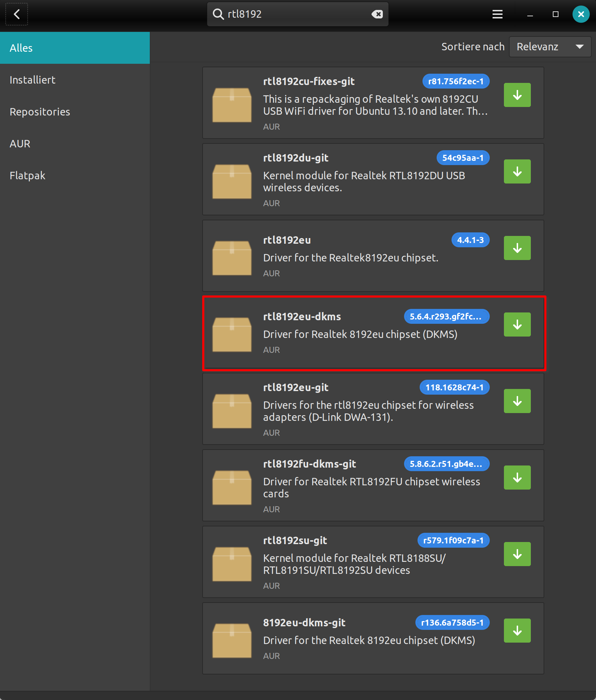Install rtl8192eu-dkms via green arrow
The height and width of the screenshot is (700, 596).
pyautogui.click(x=517, y=324)
